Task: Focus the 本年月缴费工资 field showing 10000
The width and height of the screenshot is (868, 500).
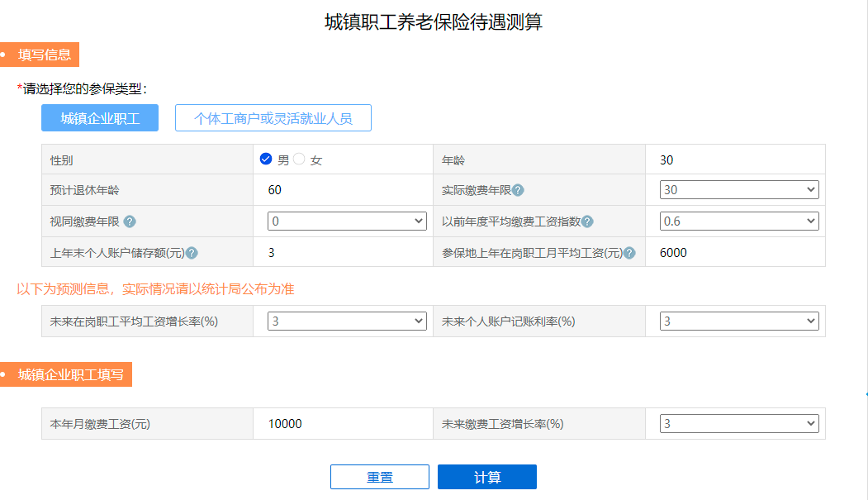Action: 344,424
